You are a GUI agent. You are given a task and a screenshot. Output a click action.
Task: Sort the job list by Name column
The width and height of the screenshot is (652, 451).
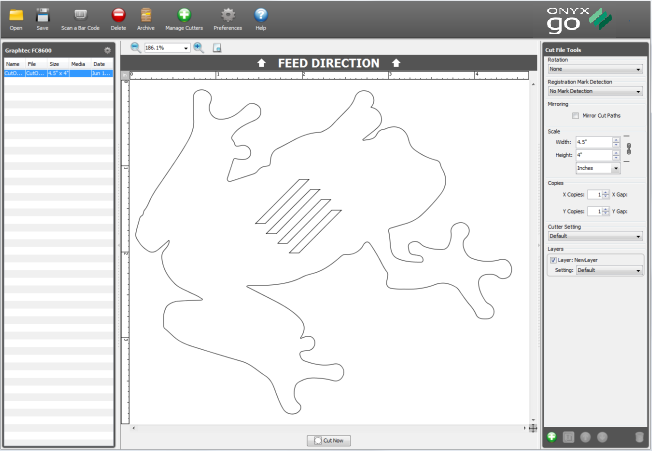(x=13, y=63)
